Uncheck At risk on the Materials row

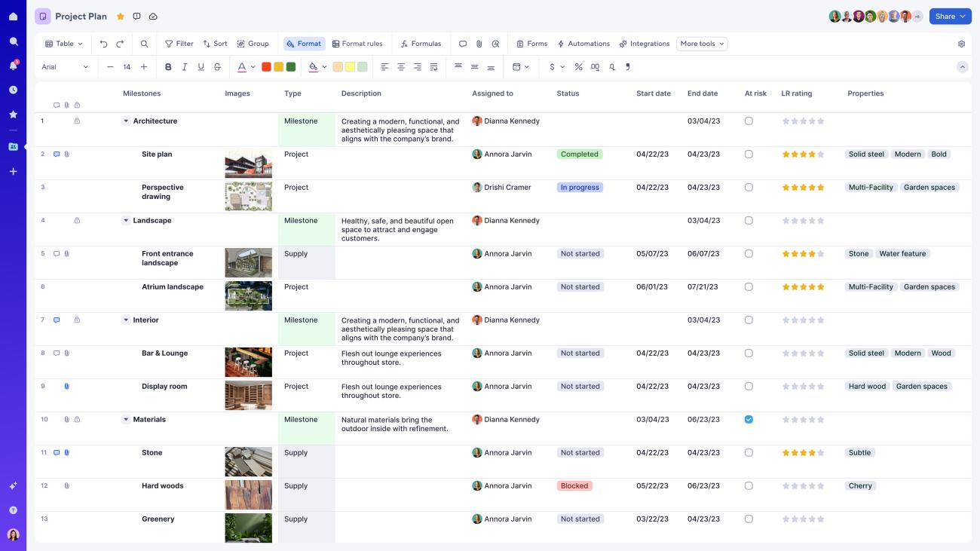749,419
